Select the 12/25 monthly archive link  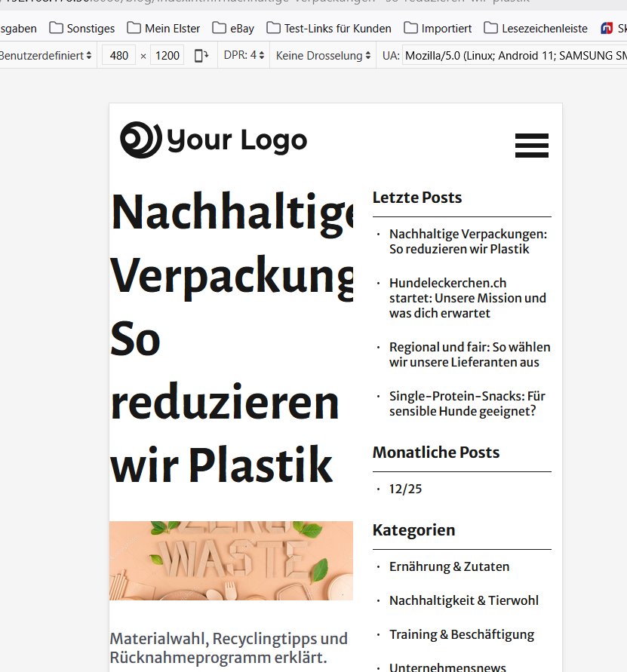pyautogui.click(x=405, y=489)
